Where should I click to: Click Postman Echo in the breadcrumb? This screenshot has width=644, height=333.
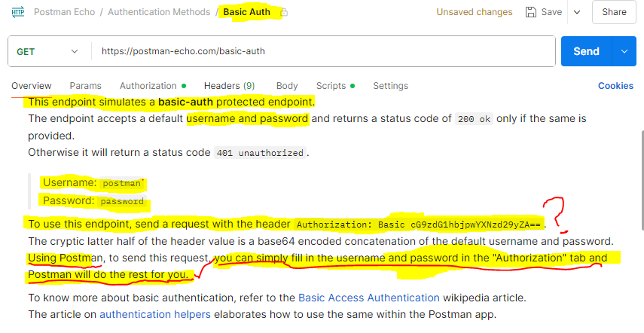[x=68, y=12]
